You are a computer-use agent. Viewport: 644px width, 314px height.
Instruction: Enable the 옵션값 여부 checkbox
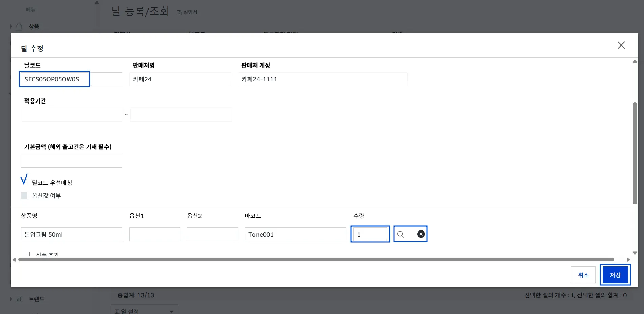click(24, 196)
